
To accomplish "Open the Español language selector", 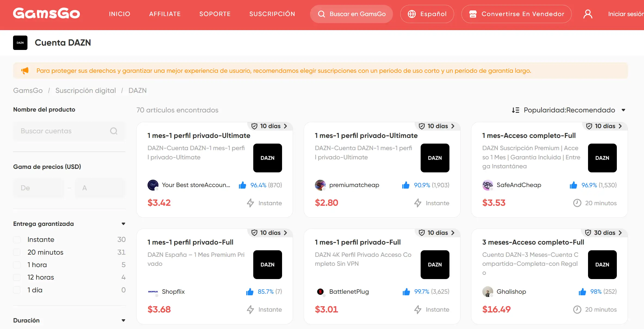I will 427,14.
